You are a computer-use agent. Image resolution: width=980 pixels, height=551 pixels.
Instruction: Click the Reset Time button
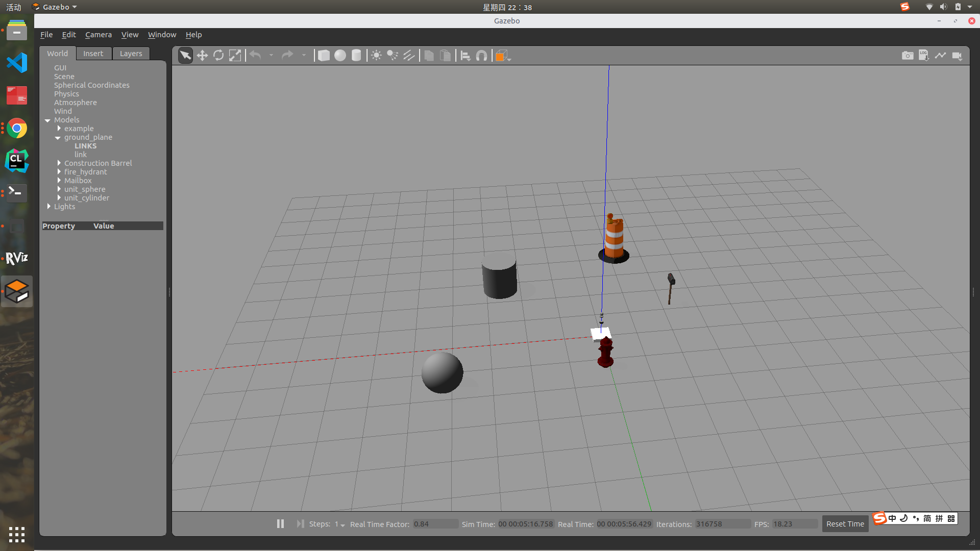coord(845,524)
